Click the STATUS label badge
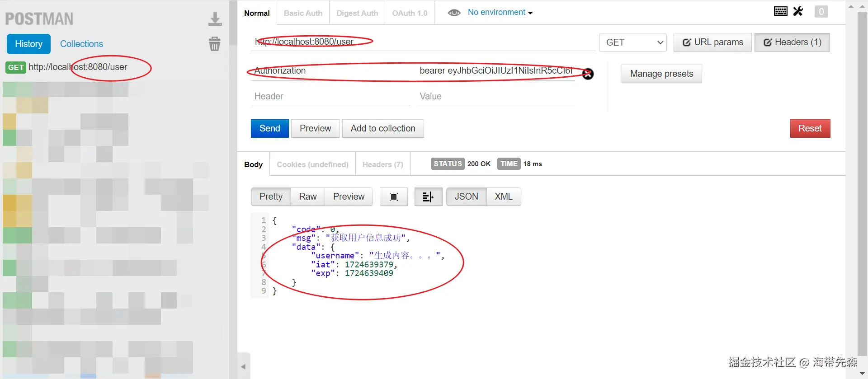 tap(448, 164)
